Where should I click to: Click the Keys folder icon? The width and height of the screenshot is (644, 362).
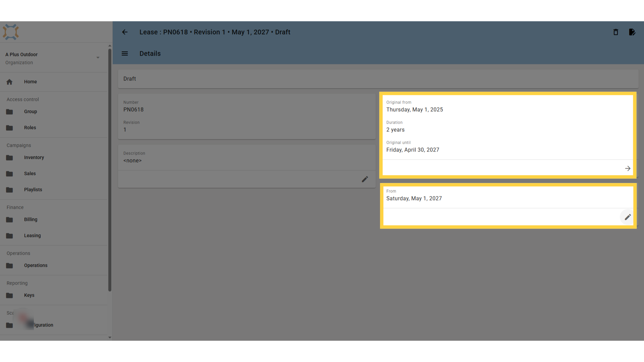coord(9,295)
